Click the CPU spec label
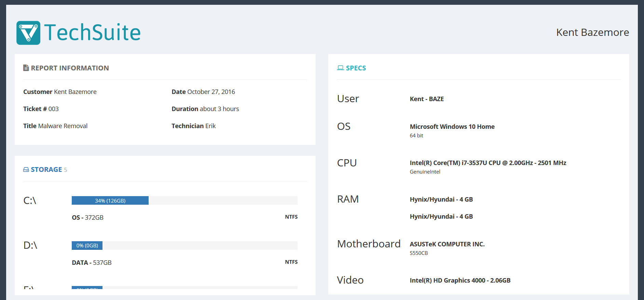This screenshot has width=644, height=300. click(x=347, y=163)
